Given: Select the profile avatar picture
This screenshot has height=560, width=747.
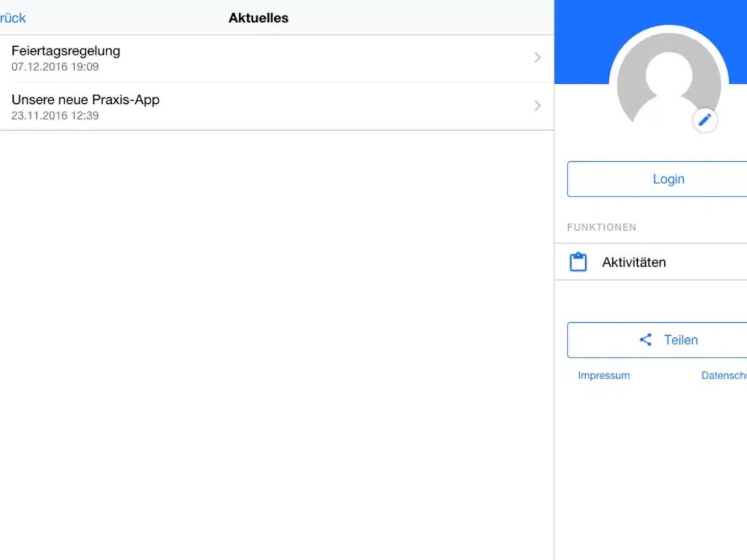Looking at the screenshot, I should coord(668,83).
